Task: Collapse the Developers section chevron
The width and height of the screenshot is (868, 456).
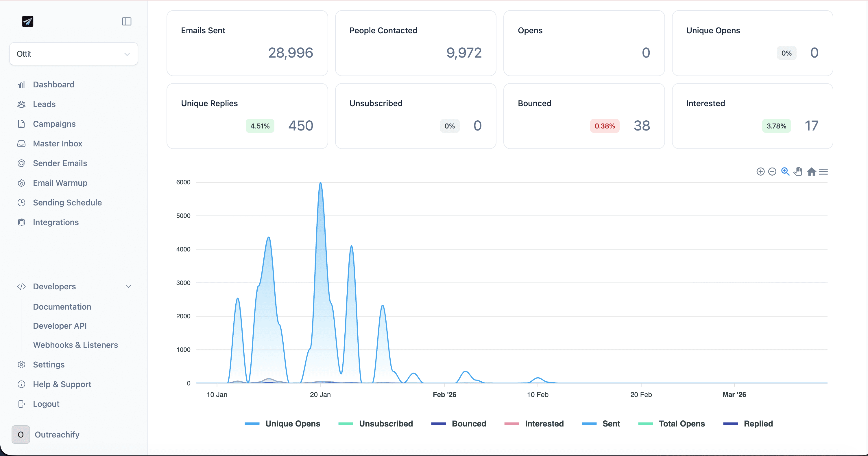Action: pos(128,286)
